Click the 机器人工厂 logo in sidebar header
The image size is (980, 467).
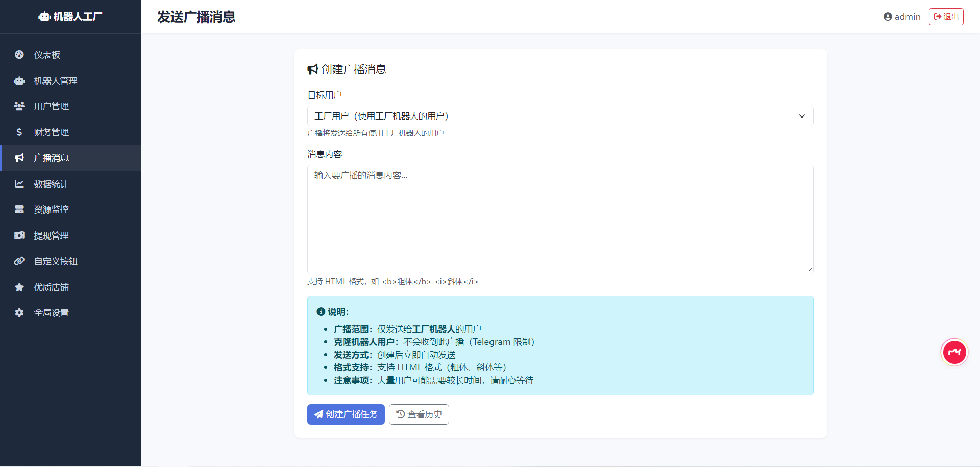coord(70,17)
